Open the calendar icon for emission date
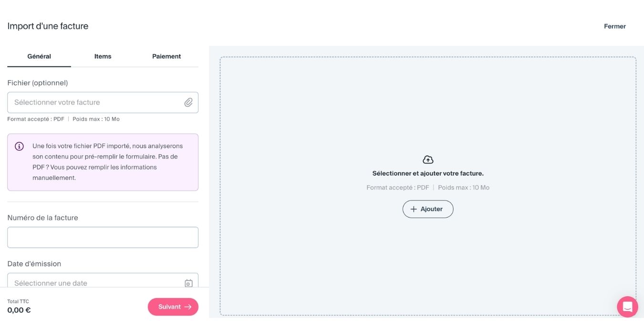The width and height of the screenshot is (644, 334). click(x=188, y=283)
